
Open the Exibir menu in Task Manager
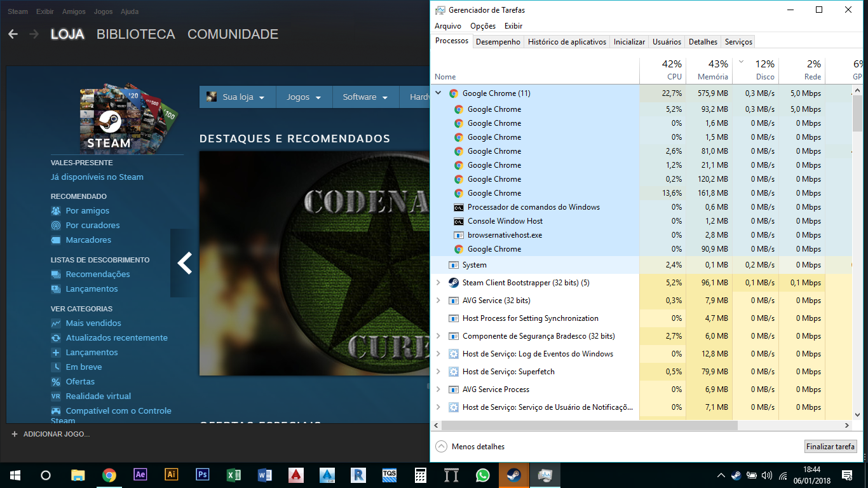point(513,26)
